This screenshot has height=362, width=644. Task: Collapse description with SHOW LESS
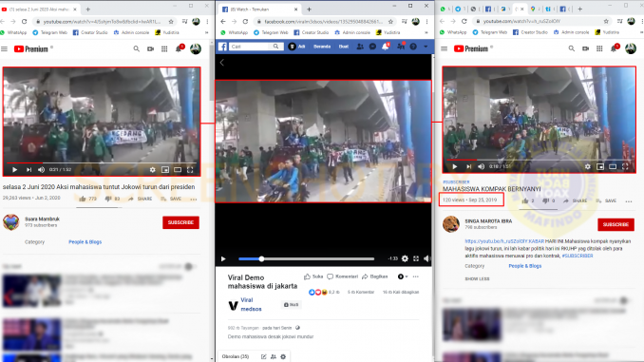[477, 279]
